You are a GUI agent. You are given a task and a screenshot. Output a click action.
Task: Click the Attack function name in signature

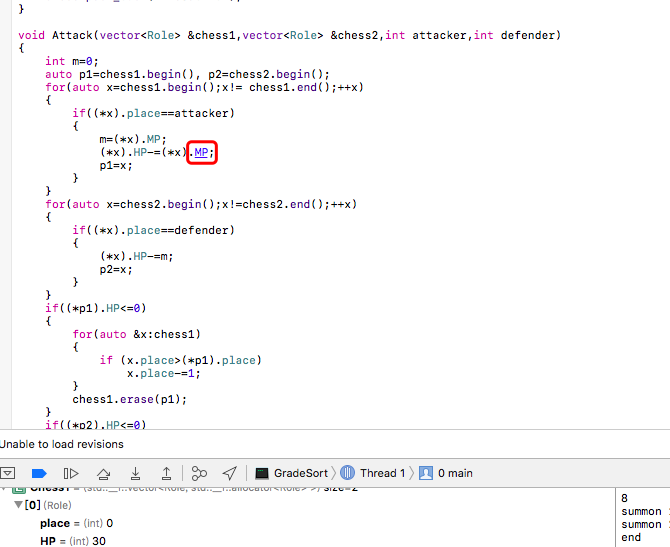72,35
